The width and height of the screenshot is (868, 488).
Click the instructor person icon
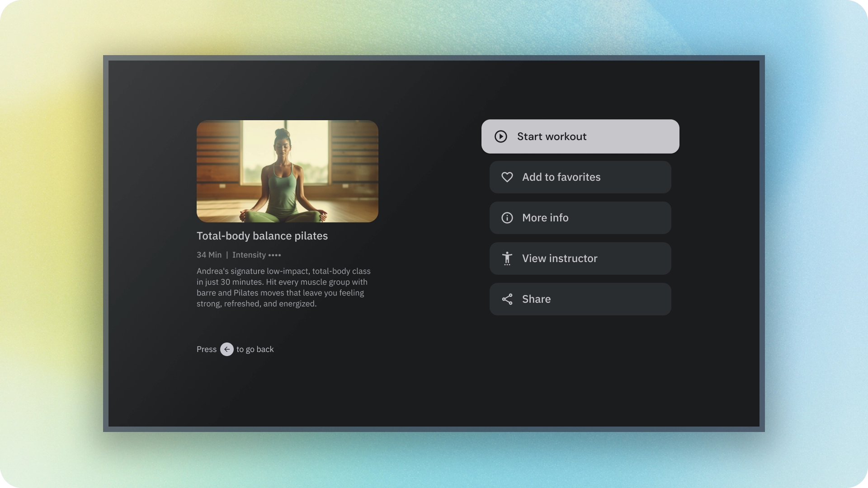coord(507,258)
